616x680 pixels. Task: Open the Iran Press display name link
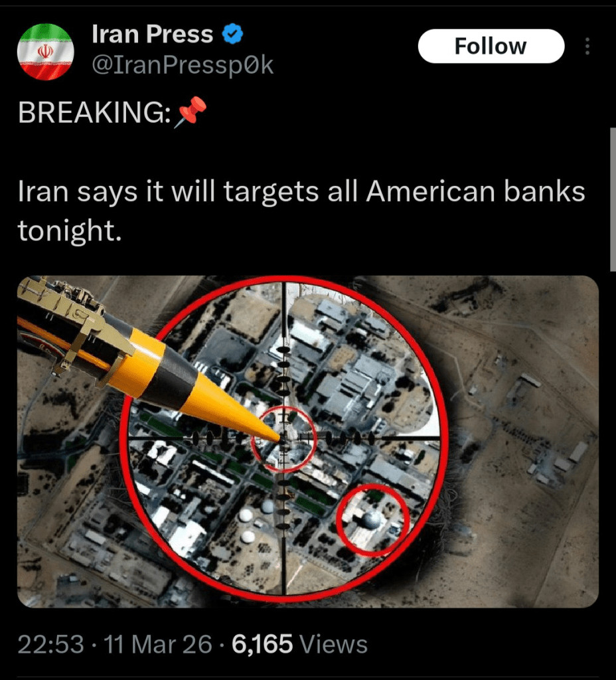152,34
